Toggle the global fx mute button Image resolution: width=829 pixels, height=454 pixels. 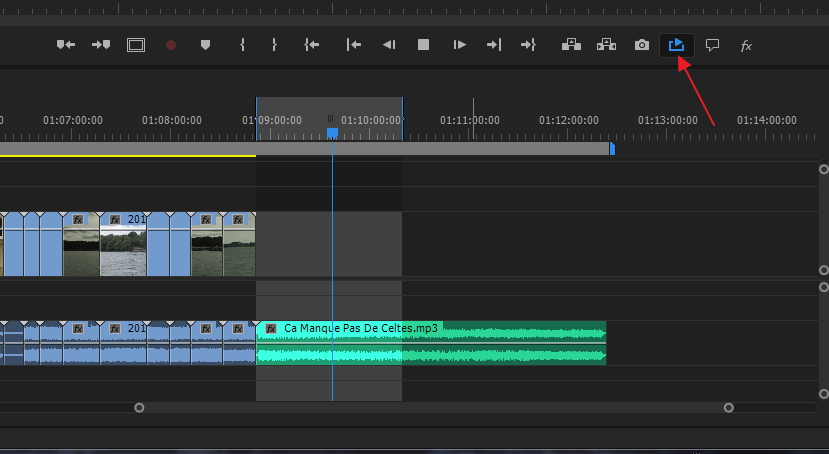[x=746, y=45]
